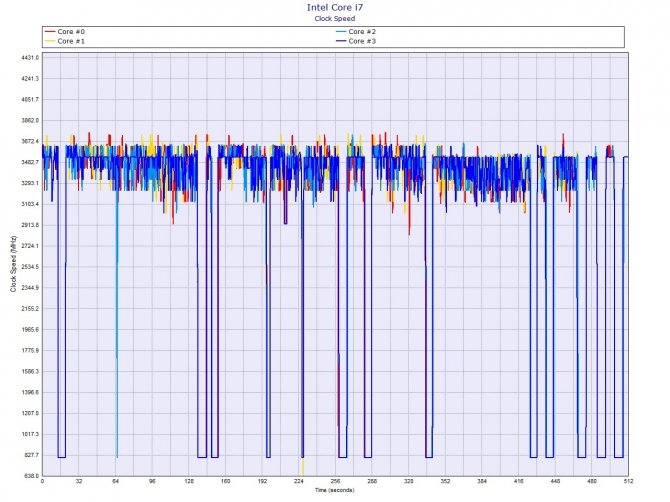The width and height of the screenshot is (670, 502).
Task: Click the Clock Speed (MHz) vertical axis label
Action: (13, 264)
